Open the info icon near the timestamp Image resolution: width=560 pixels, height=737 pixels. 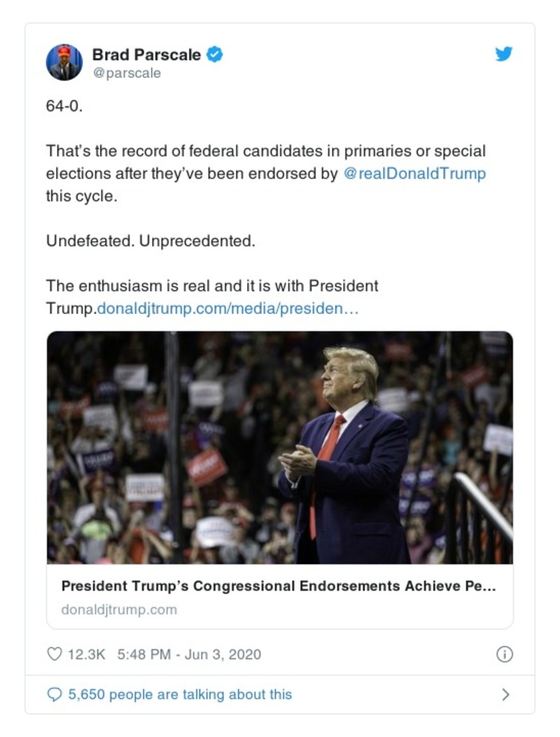506,654
